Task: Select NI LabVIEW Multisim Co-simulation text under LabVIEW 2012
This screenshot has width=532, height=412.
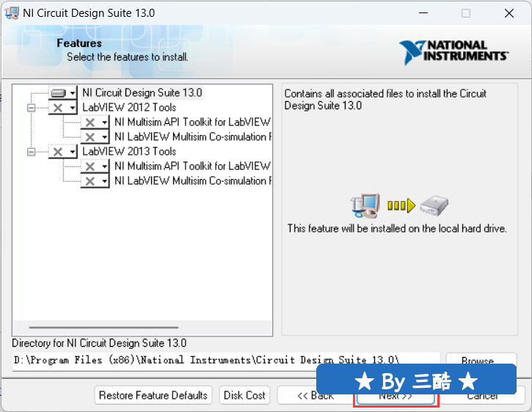Action: (x=193, y=136)
